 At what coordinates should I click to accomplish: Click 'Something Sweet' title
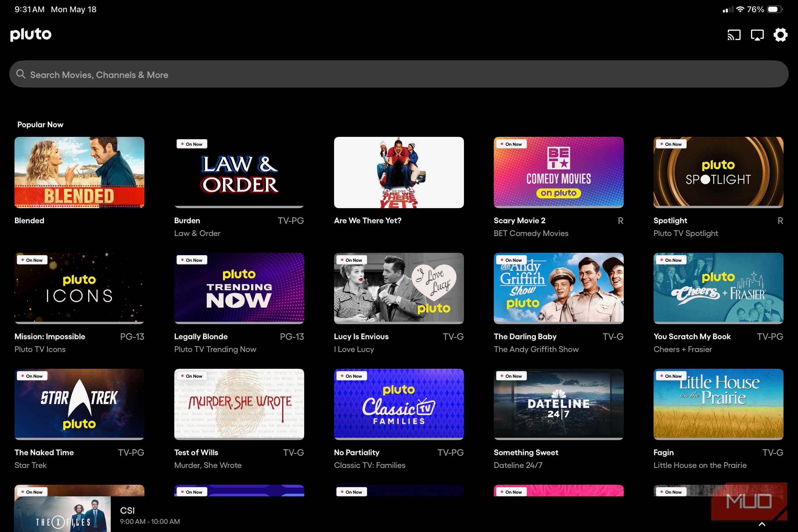tap(526, 453)
